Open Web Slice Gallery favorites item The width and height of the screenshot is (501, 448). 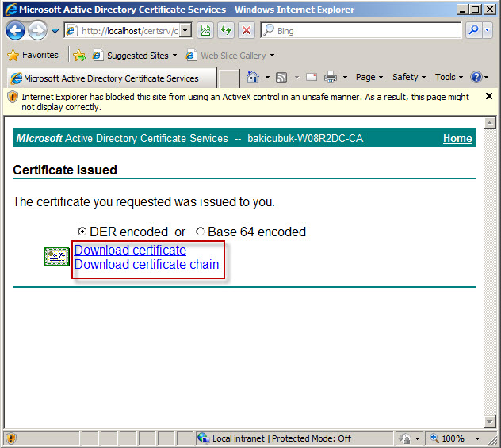pyautogui.click(x=230, y=56)
